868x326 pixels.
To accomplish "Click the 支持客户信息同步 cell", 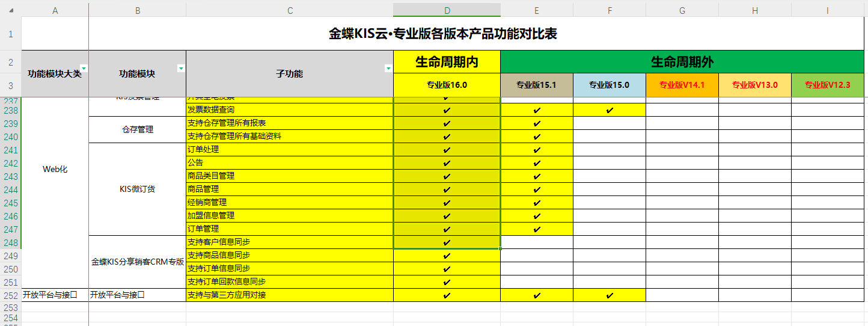I will (290, 242).
